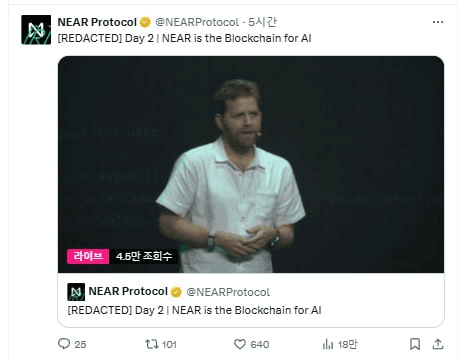Click the 4.5만 조회수 view count label

coord(144,256)
